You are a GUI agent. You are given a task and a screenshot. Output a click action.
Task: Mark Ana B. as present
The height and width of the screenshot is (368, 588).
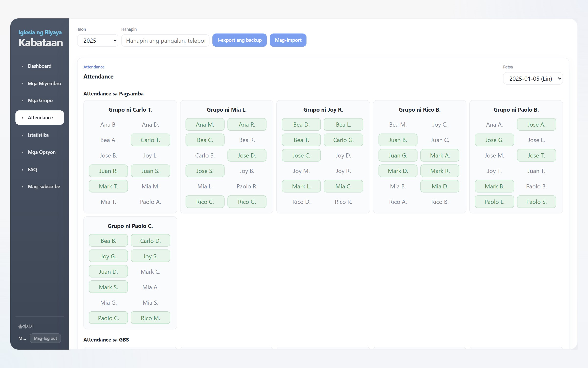[108, 124]
